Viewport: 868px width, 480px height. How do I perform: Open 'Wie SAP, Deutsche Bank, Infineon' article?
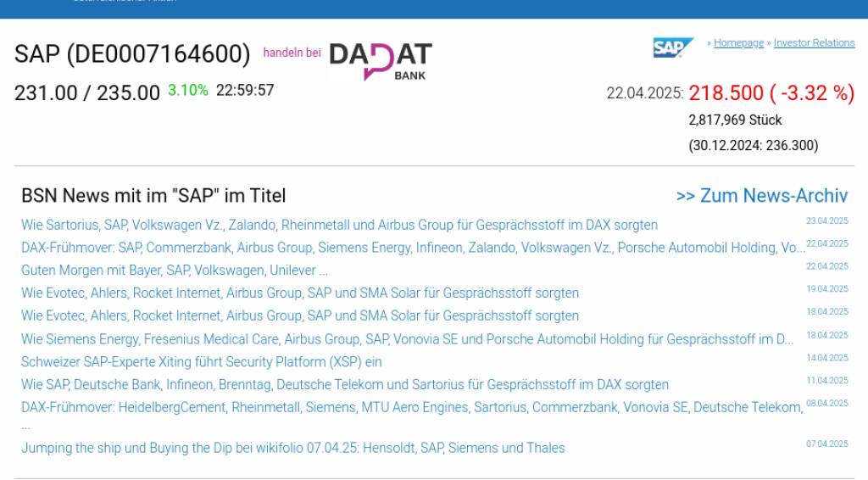[345, 385]
